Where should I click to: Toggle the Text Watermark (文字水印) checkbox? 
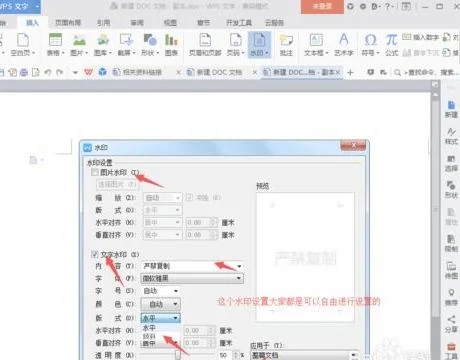[x=95, y=254]
